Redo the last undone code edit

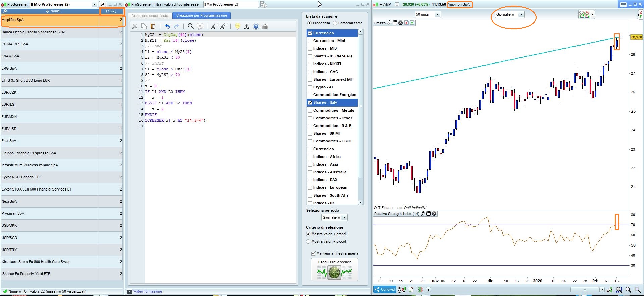pyautogui.click(x=176, y=27)
